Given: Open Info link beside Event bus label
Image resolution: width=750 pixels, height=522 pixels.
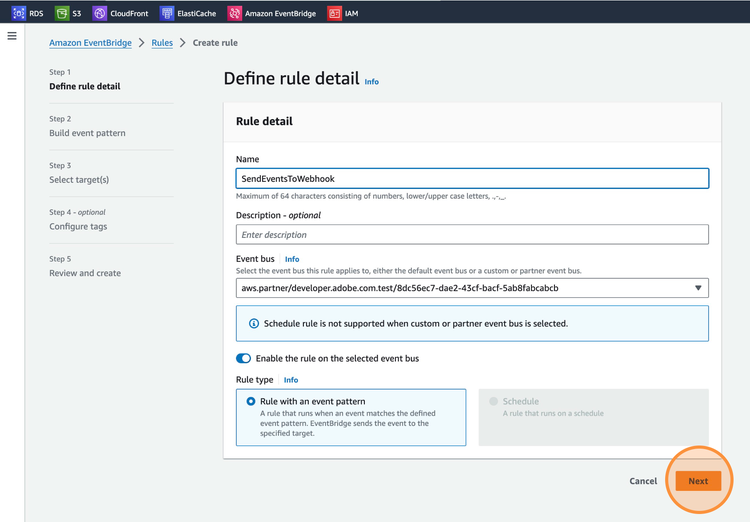Looking at the screenshot, I should tap(292, 259).
